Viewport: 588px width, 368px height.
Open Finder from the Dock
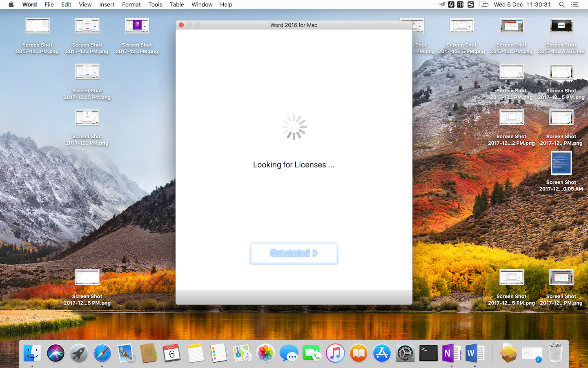(x=32, y=353)
